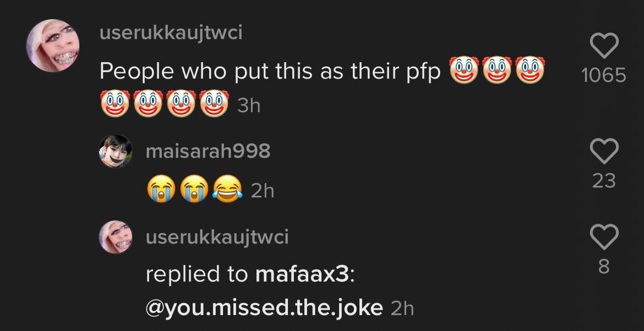Tap the 23 like count
This screenshot has width=644, height=331.
604,180
